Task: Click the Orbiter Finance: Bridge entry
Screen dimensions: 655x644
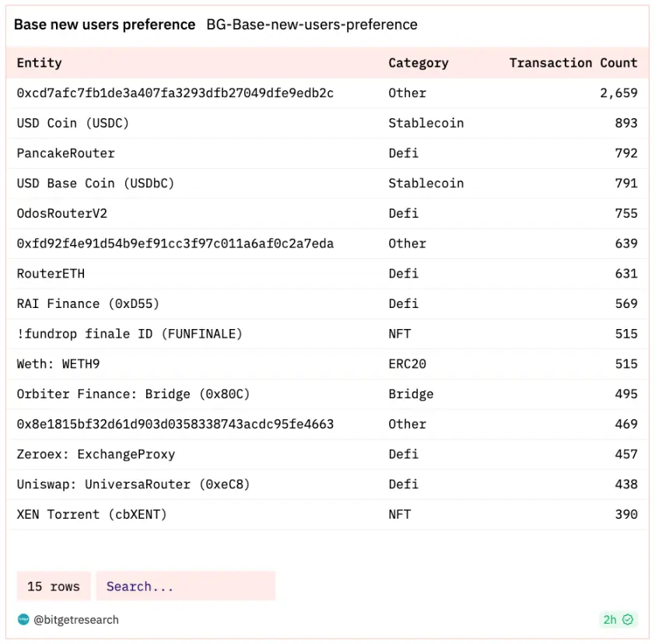Action: 133,394
